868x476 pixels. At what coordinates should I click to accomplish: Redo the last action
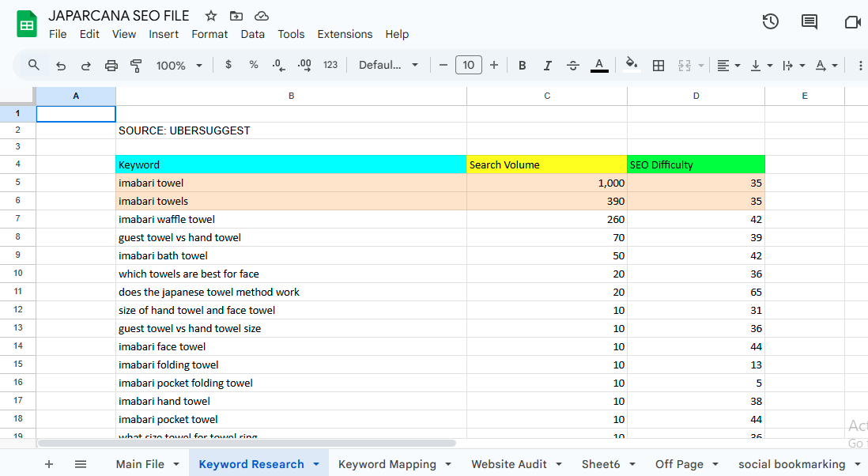coord(86,66)
